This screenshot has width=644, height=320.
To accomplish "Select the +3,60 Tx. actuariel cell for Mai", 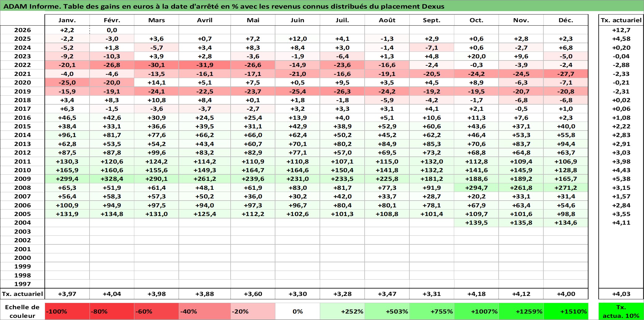I will [x=253, y=294].
